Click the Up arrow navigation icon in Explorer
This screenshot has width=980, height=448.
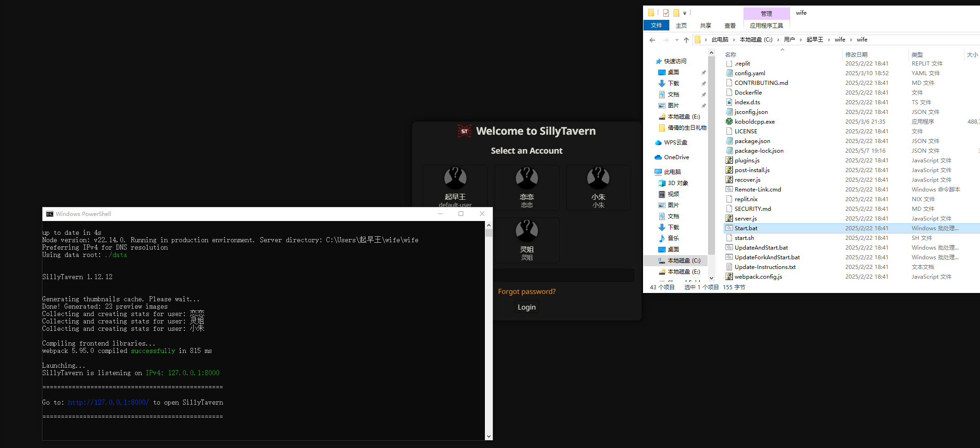point(686,40)
